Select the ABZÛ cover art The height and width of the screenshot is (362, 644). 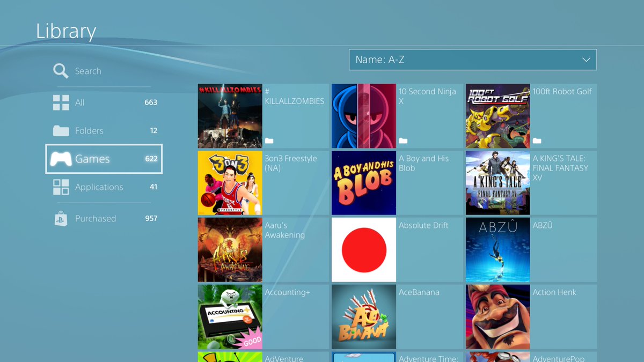498,250
